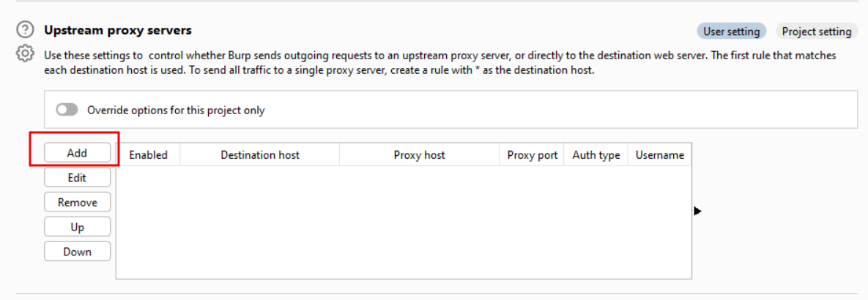Move the rule Down
The width and height of the screenshot is (868, 300).
pos(77,252)
